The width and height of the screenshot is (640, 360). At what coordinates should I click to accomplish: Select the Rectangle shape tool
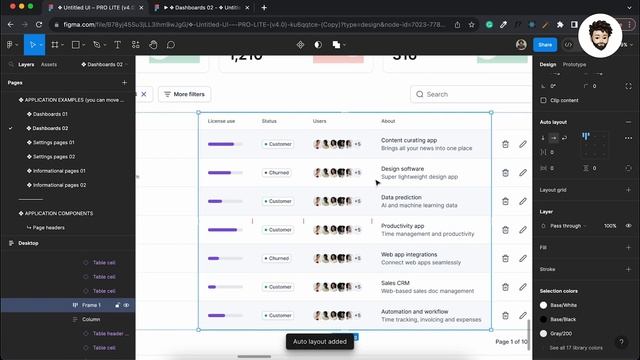76,45
